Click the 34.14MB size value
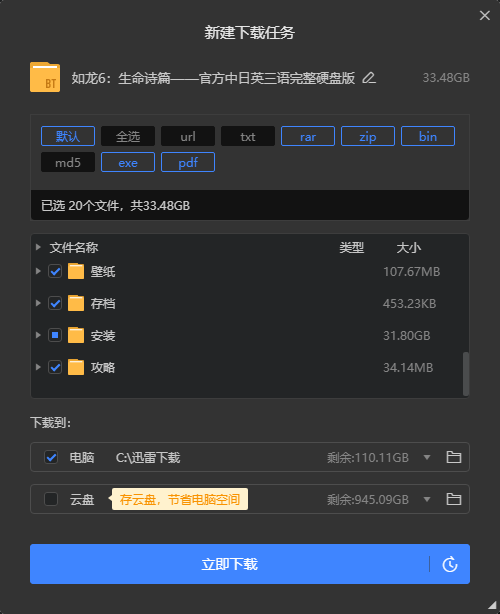The height and width of the screenshot is (614, 500). click(408, 368)
